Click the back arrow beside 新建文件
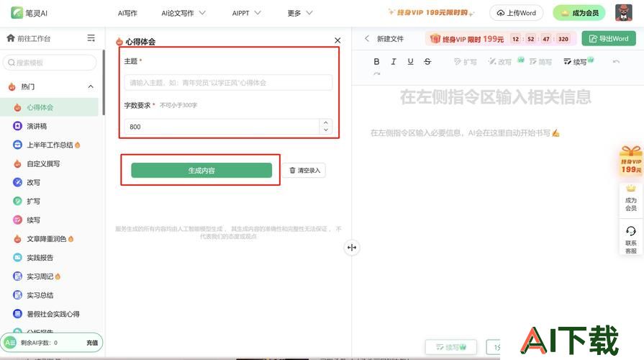The image size is (644, 360). [x=367, y=39]
